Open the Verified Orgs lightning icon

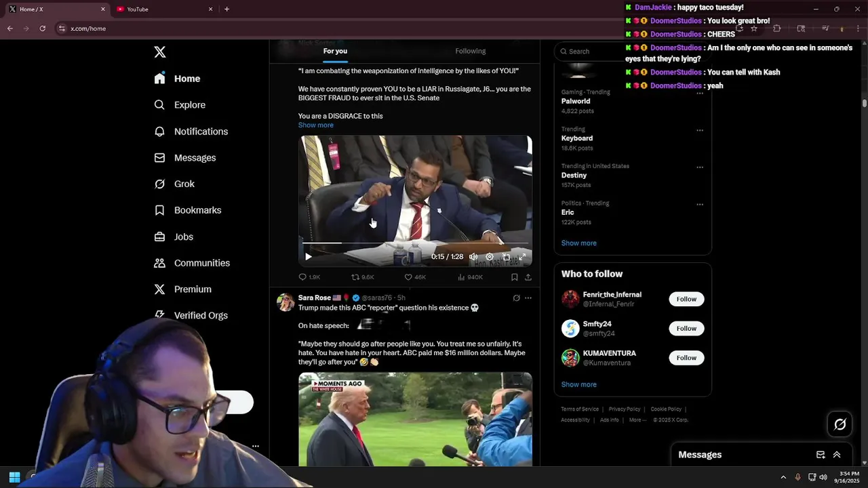click(x=159, y=315)
